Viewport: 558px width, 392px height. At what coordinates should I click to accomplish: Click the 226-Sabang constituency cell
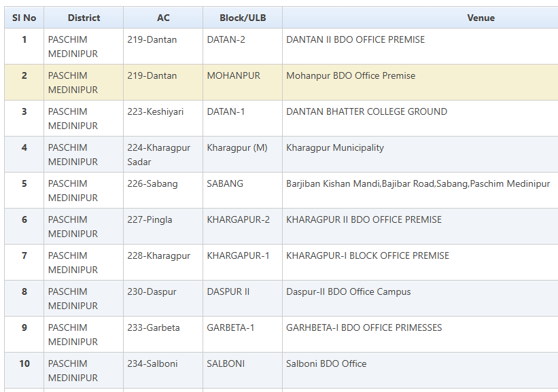tap(153, 184)
